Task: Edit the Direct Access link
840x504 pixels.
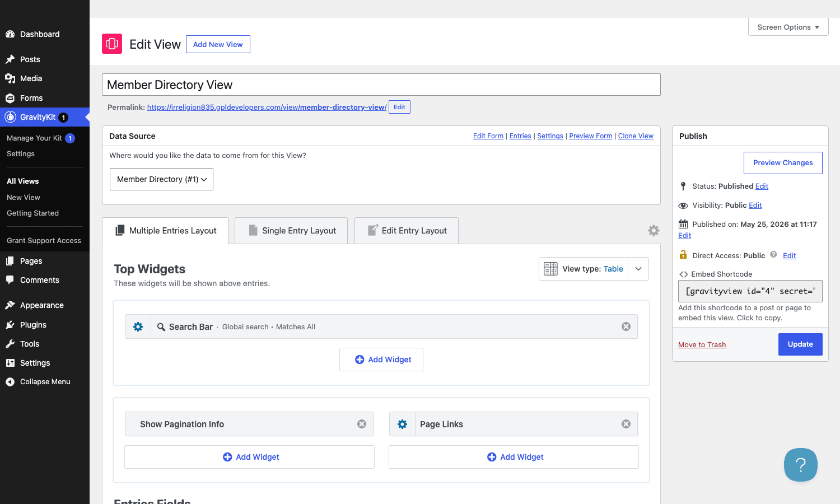Action: [x=790, y=255]
